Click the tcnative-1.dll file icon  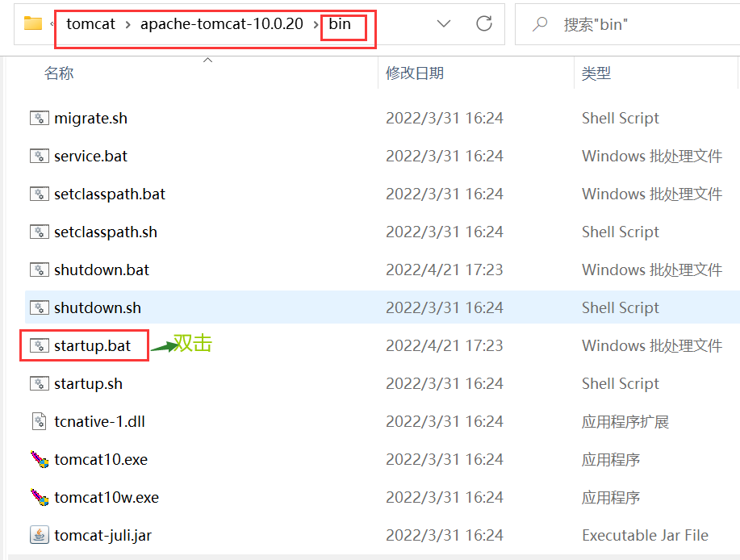point(40,421)
